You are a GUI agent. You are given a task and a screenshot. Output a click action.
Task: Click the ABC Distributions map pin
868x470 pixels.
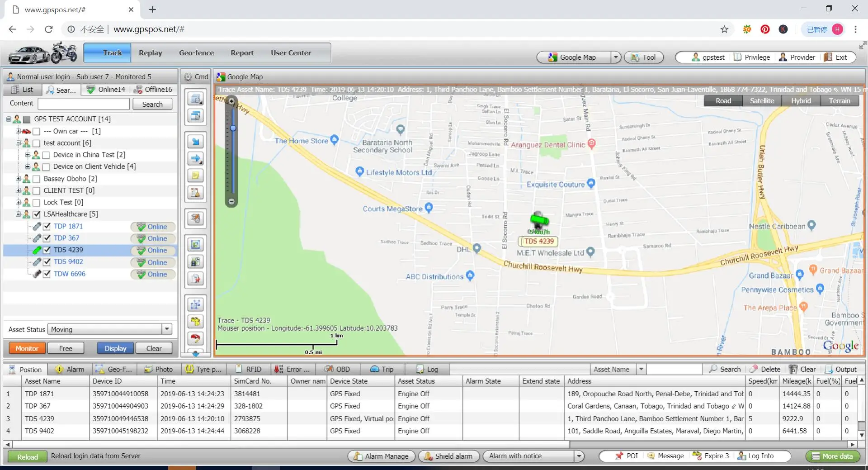tap(470, 275)
